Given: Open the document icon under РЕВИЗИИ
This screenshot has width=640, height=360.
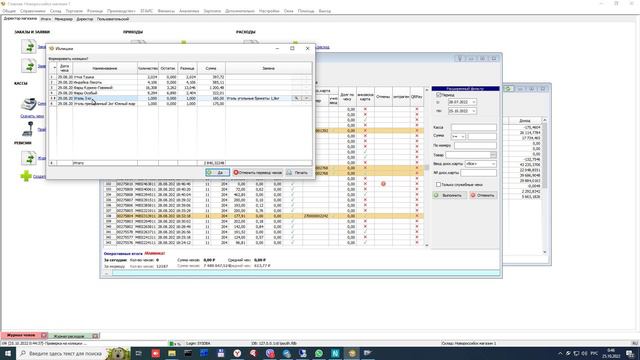Looking at the screenshot, I should coord(29,158).
